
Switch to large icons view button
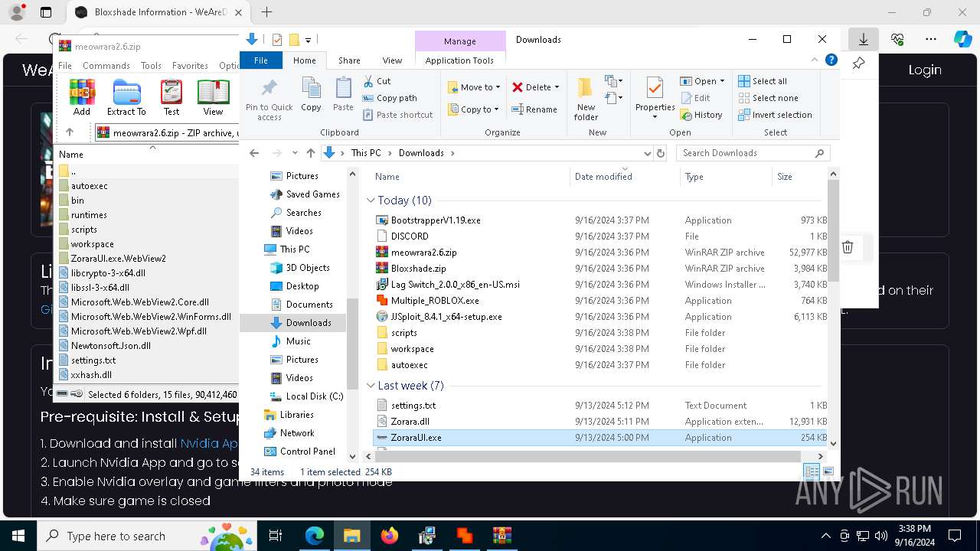pos(828,471)
